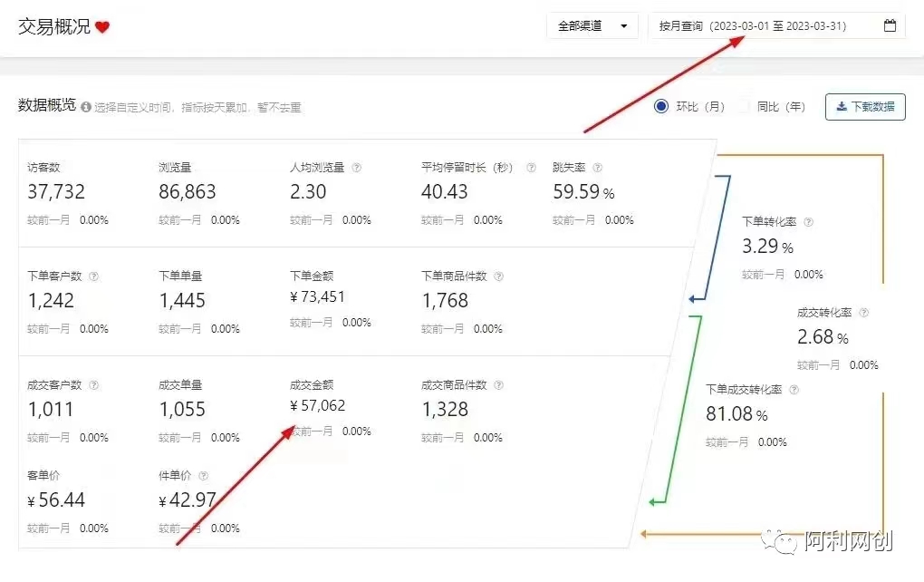The height and width of the screenshot is (582, 924).
Task: Select the 同比（年） radio option
Action: pyautogui.click(x=745, y=106)
